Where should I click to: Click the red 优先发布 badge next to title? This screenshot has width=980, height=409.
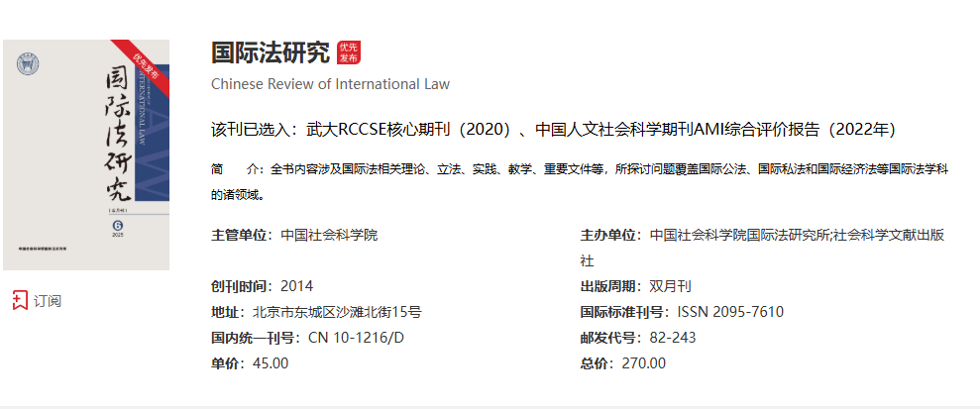pos(348,52)
